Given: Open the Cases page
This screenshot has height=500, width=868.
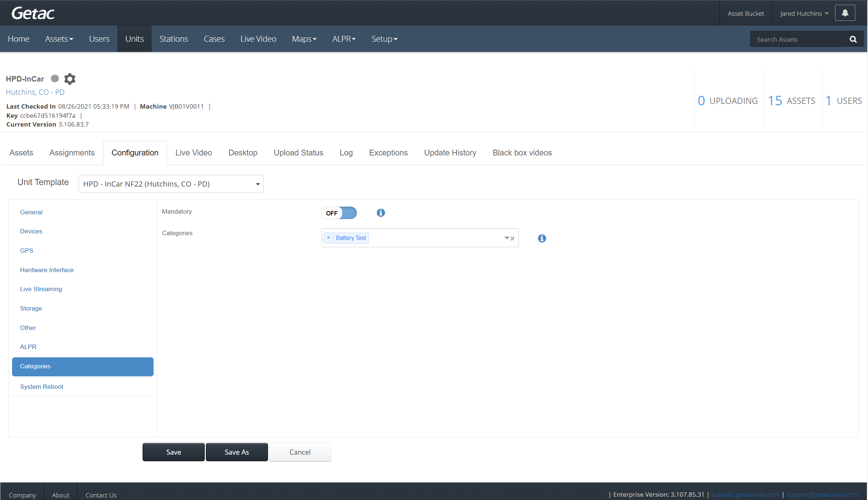Looking at the screenshot, I should (x=214, y=39).
